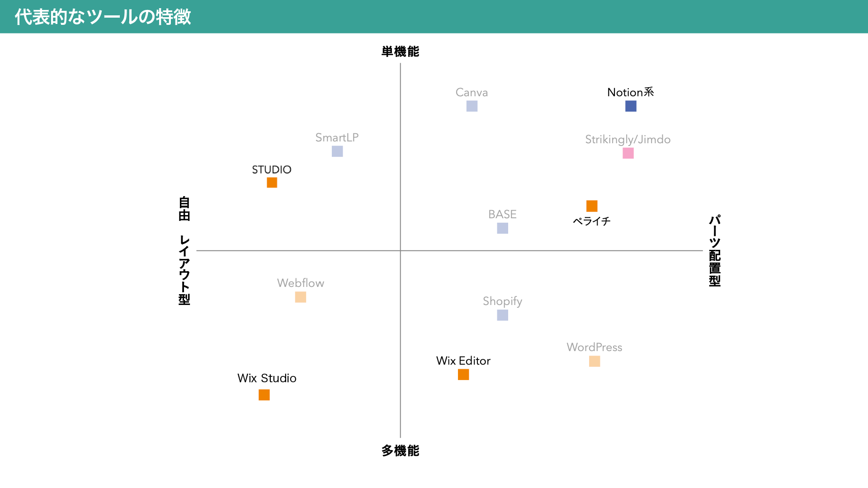
Task: Select the 多機能 axis label
Action: click(400, 450)
